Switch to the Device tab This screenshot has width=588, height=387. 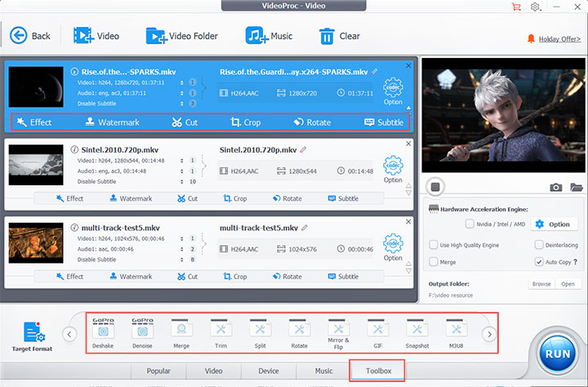269,371
